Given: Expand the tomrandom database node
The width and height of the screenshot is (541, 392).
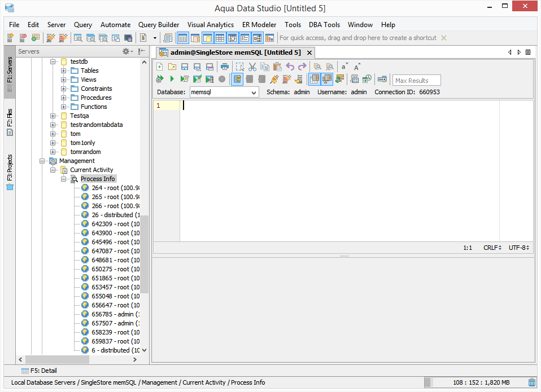Looking at the screenshot, I should (53, 152).
